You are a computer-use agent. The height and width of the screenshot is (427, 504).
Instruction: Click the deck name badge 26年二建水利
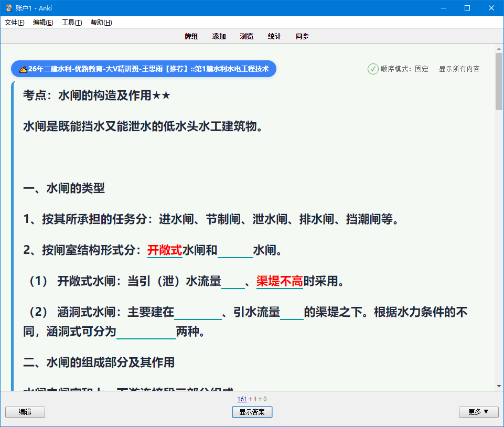(144, 69)
